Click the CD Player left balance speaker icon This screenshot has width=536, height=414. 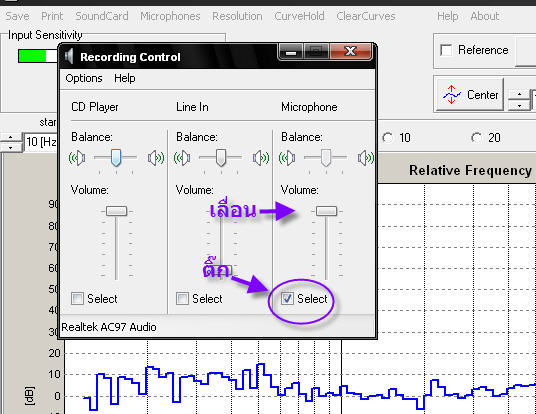click(77, 158)
